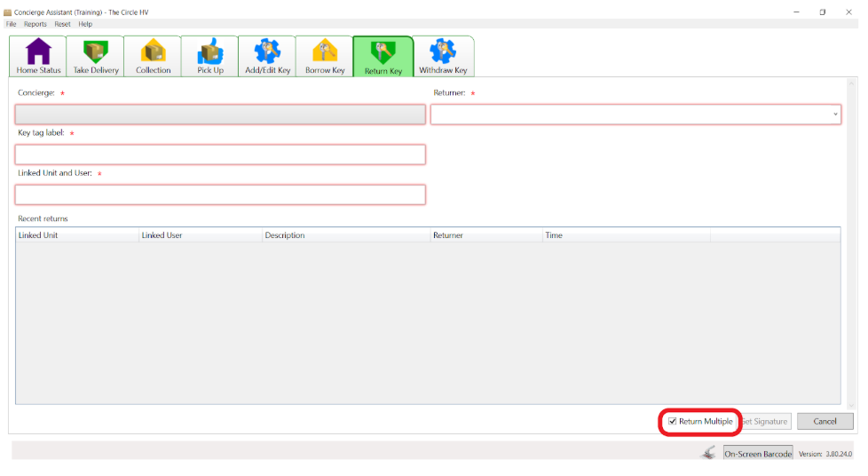Click the Version 3.80.24.0 text
Image resolution: width=868 pixels, height=476 pixels.
point(825,453)
